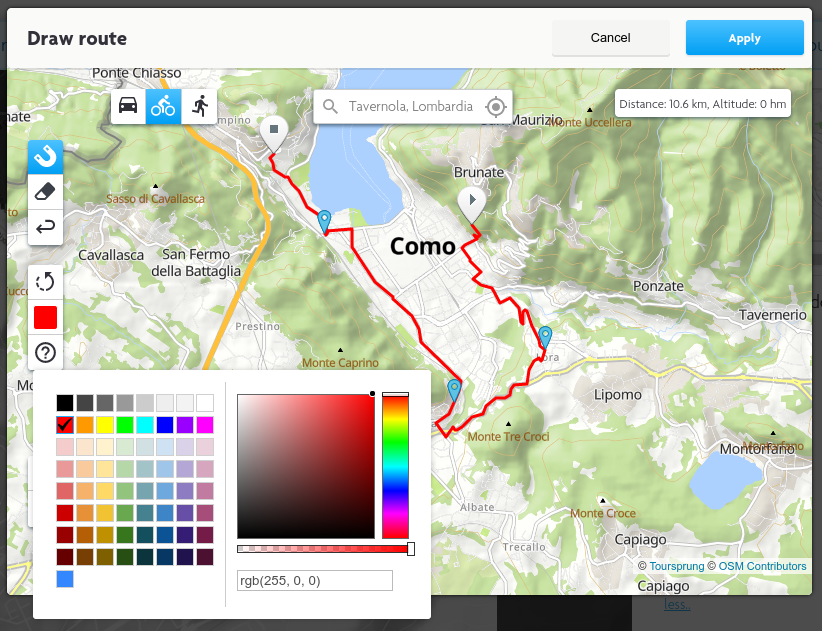
Task: Choose the bright green palette swatch
Action: click(125, 425)
